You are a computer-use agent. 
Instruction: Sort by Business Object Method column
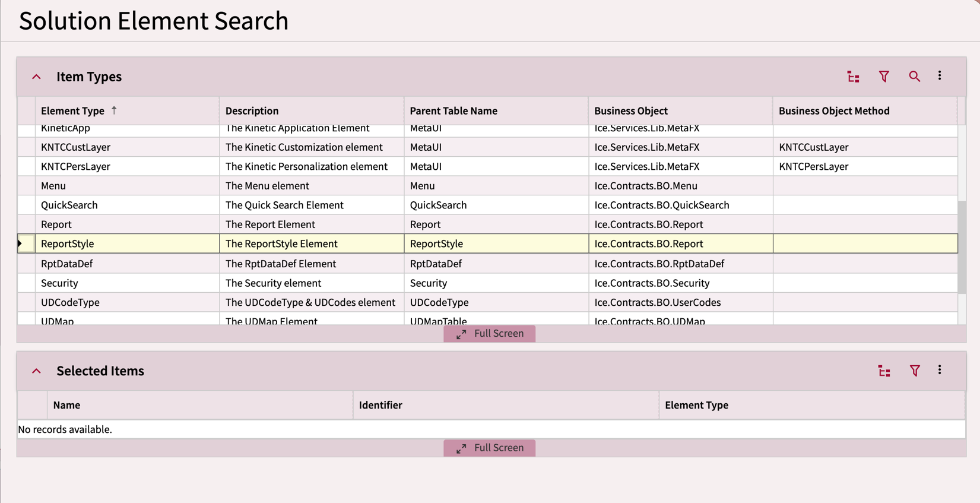pyautogui.click(x=865, y=111)
